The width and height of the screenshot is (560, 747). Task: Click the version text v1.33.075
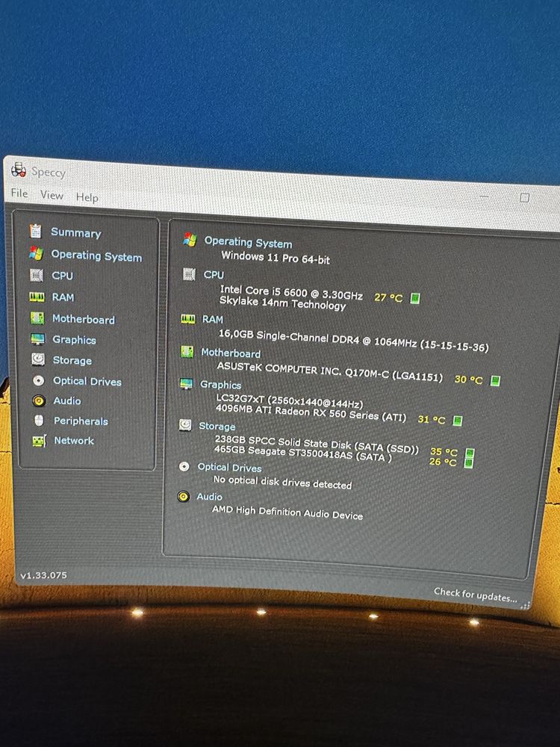[x=43, y=575]
